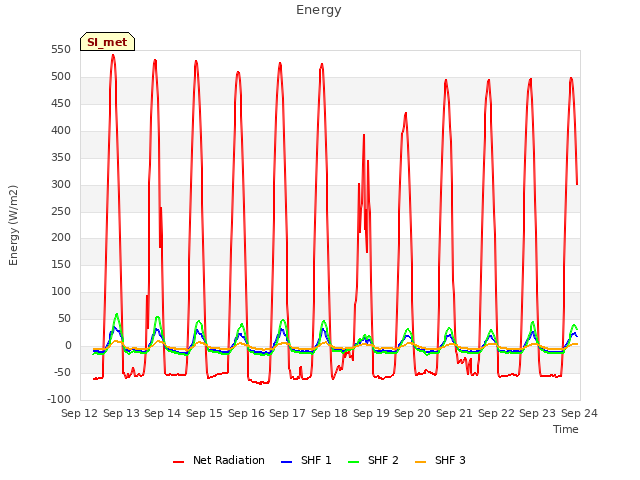Toggle SHF 3 legend entry

coord(440,460)
